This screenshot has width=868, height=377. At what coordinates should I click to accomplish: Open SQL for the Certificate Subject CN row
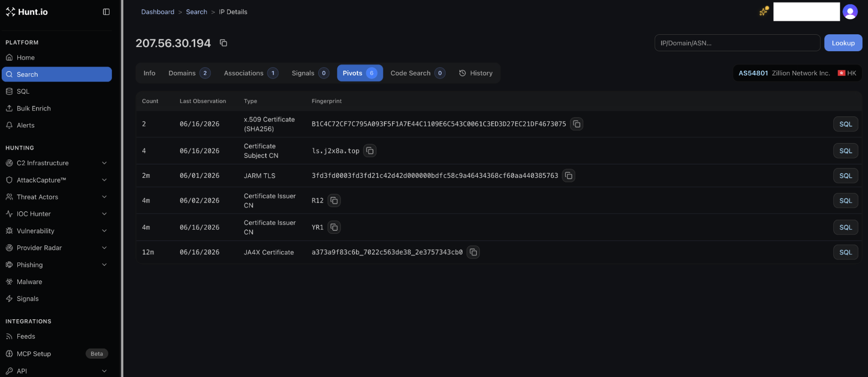click(845, 151)
